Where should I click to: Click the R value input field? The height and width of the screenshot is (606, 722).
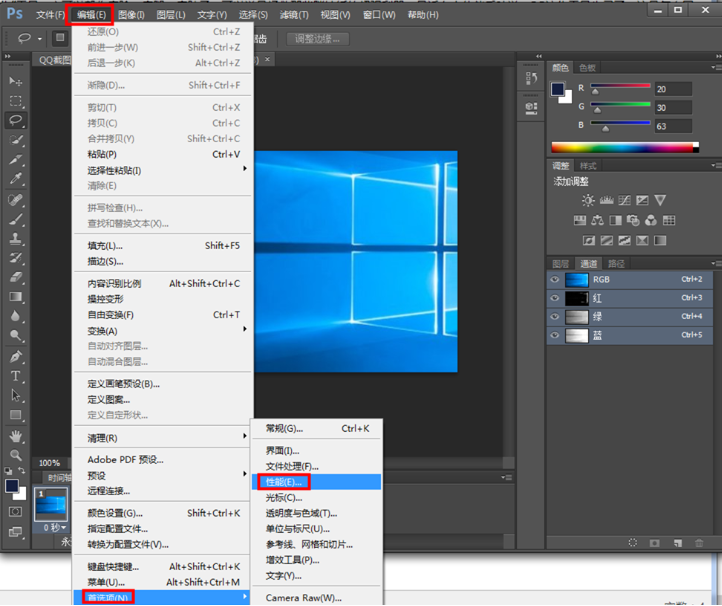[x=673, y=89]
